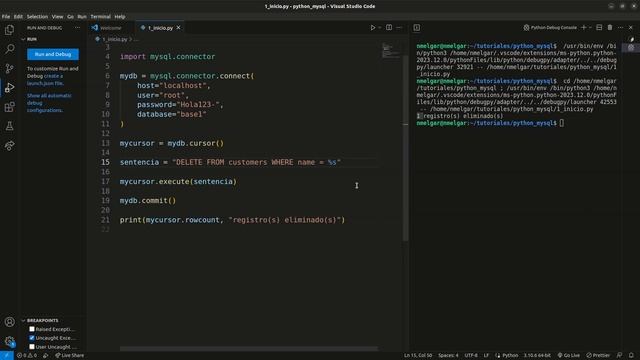Viewport: 640px width, 360px height.
Task: Select Python interpreter version 3.10.6
Action: pos(537,356)
